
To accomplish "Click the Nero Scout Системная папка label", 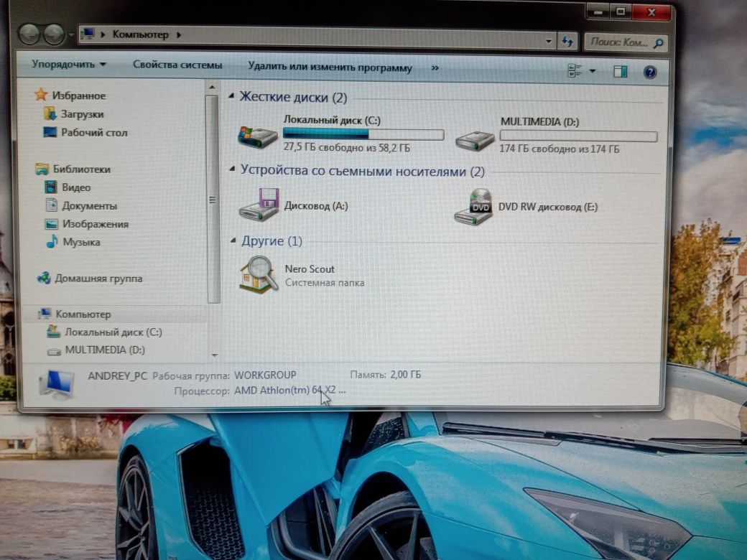I will 325,283.
